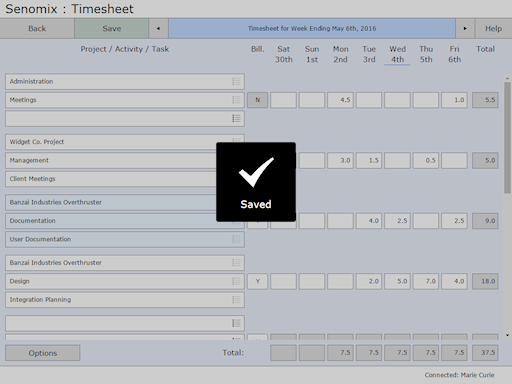
Task: Go to previous week arrow
Action: 158,28
